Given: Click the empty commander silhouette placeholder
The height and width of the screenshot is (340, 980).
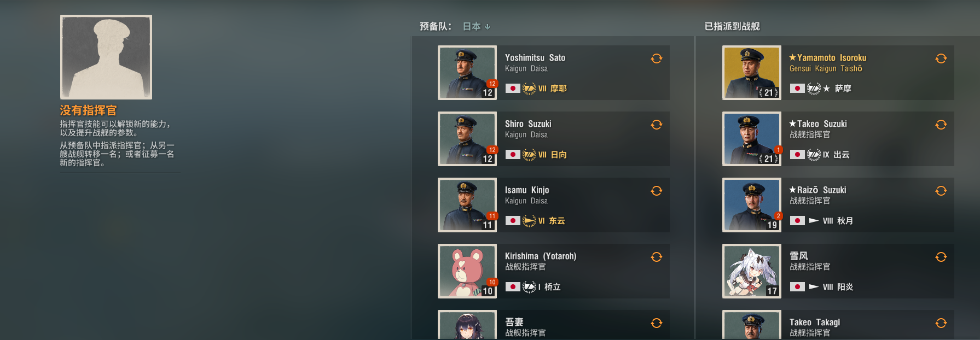Looking at the screenshot, I should (106, 57).
